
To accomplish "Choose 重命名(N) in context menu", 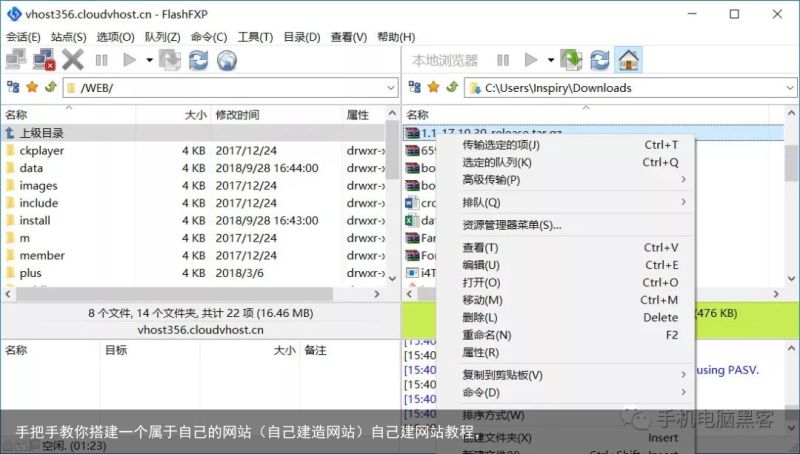I will pos(565,335).
